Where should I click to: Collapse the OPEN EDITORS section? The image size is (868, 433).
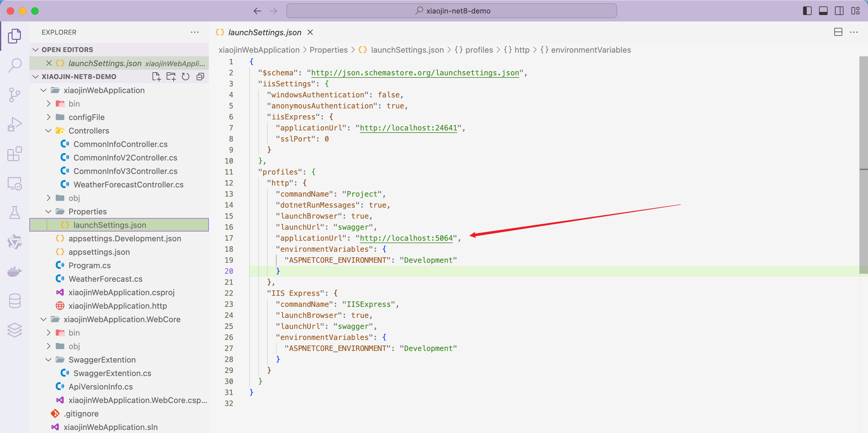[36, 50]
